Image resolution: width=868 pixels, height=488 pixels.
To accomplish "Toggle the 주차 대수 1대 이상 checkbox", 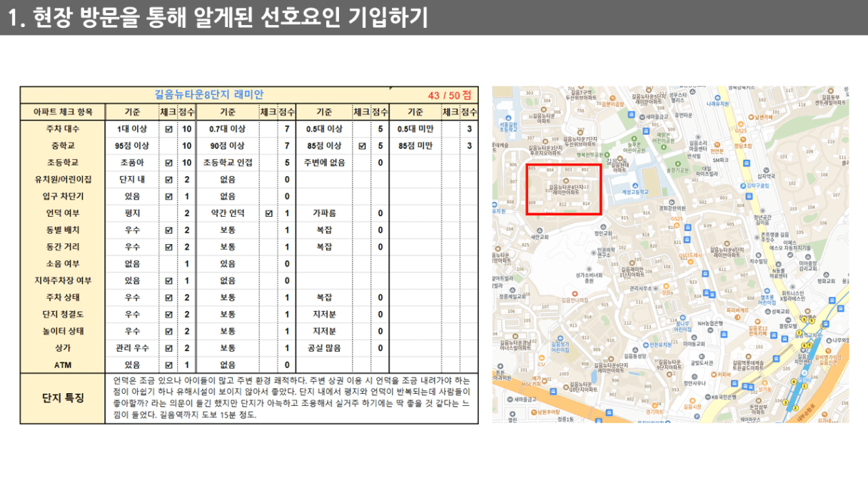I will [168, 129].
